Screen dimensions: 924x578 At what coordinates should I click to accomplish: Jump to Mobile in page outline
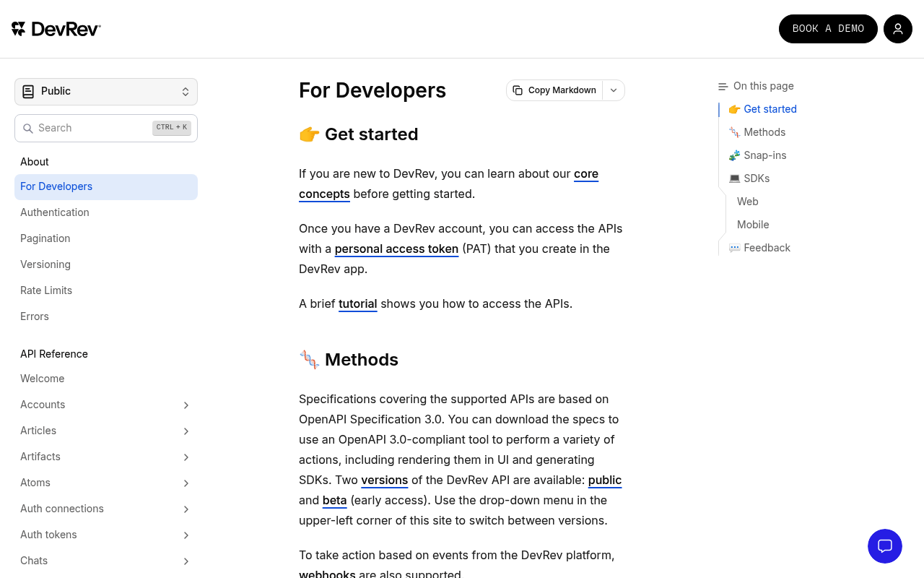coord(753,225)
